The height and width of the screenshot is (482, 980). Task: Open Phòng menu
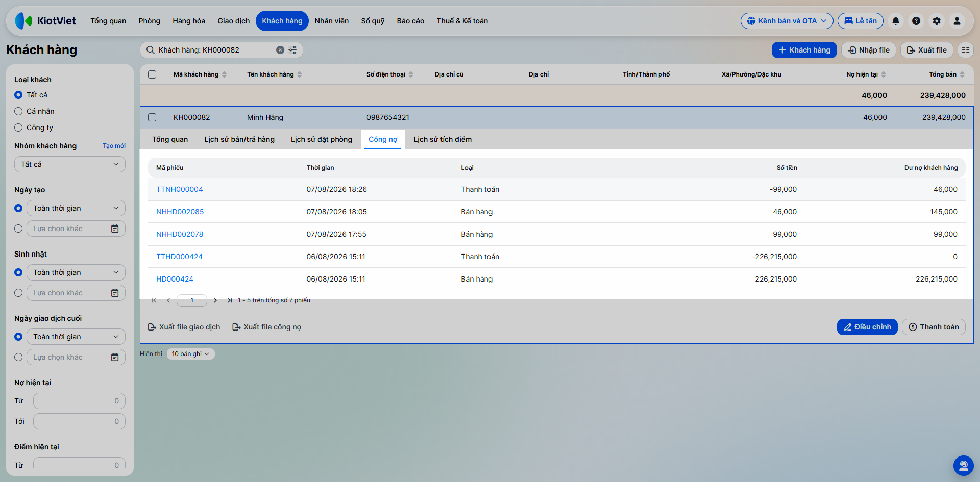coord(150,21)
